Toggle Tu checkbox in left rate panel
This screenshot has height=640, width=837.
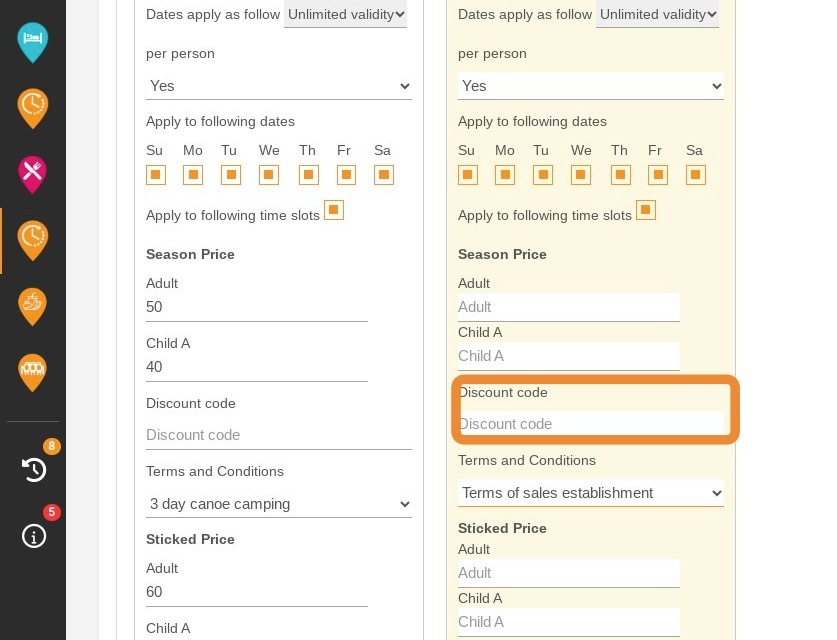coord(231,175)
